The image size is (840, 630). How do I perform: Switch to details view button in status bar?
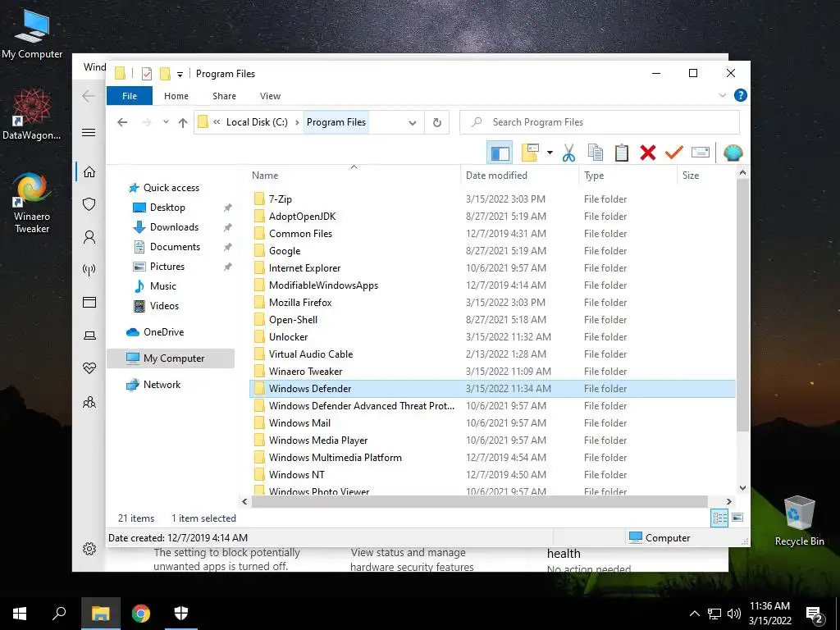point(719,518)
